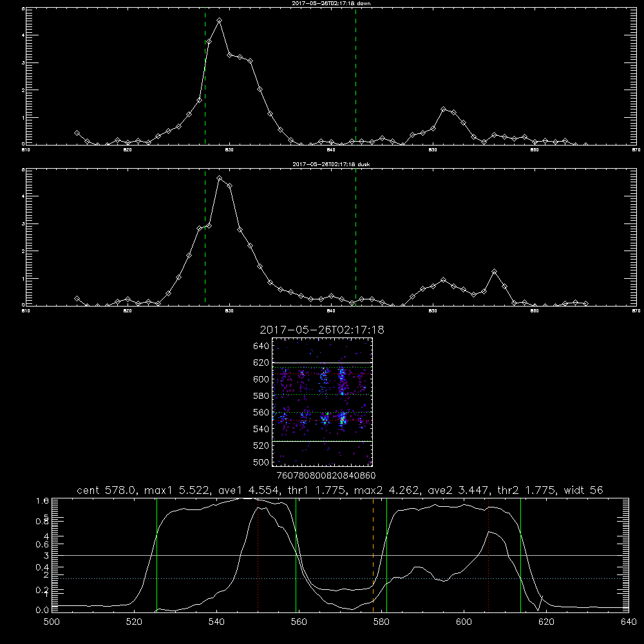Viewport: 644px width, 644px height.
Task: Click the first green dashed line in the dawn plot
Action: click(x=205, y=76)
